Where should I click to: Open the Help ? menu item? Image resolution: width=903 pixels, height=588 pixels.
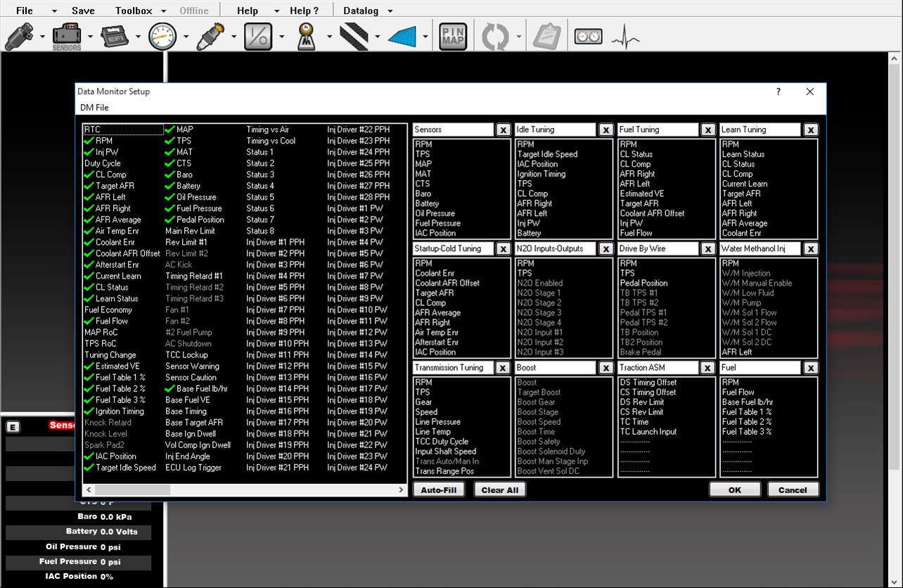point(304,11)
